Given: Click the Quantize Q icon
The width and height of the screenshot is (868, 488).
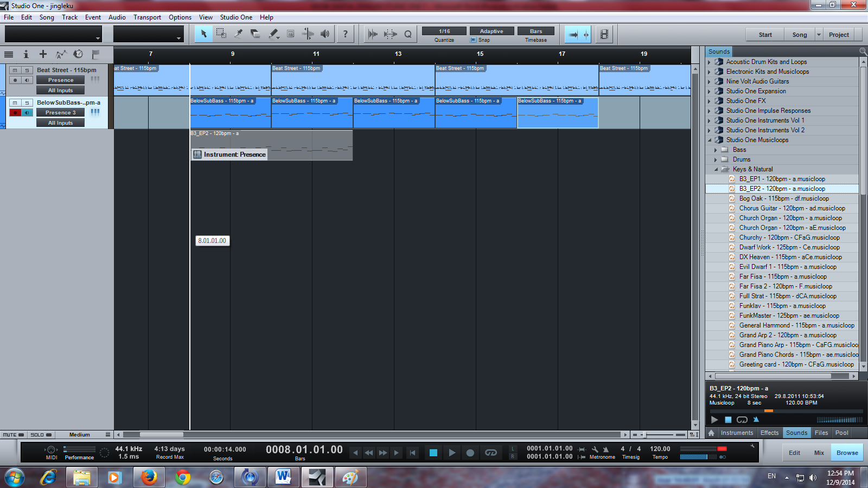Looking at the screenshot, I should pos(408,34).
